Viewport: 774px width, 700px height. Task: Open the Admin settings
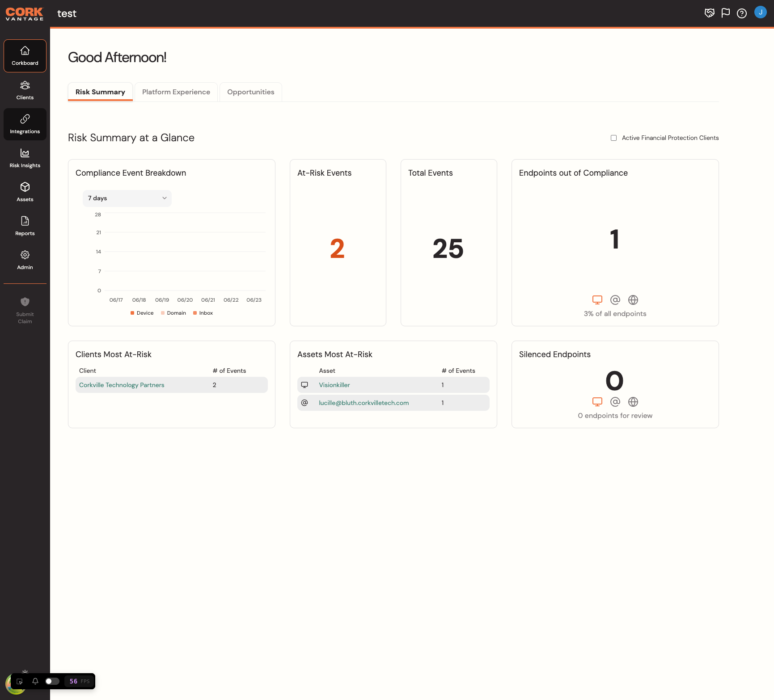coord(25,260)
